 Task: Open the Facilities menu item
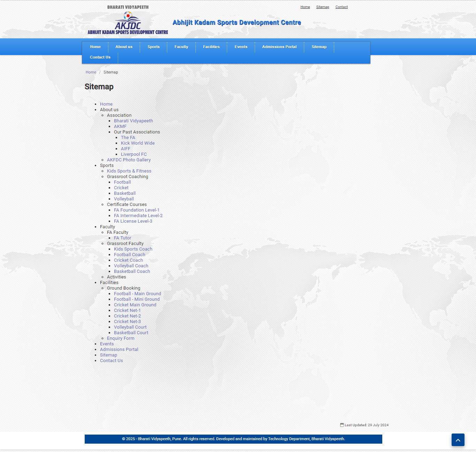(x=211, y=47)
